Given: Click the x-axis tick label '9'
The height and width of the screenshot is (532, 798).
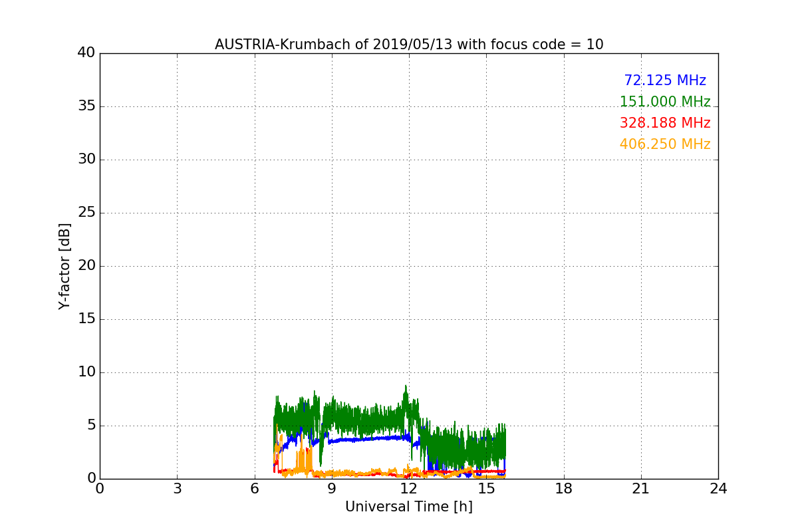Looking at the screenshot, I should click(x=332, y=488).
